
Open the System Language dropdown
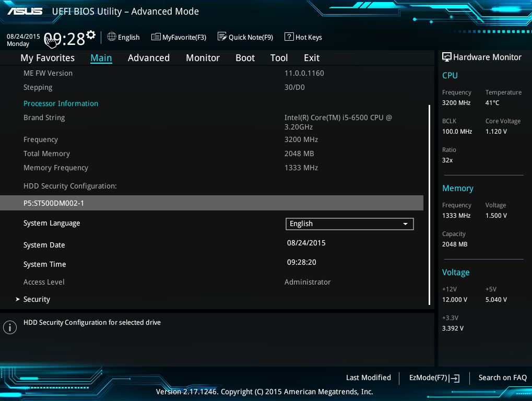click(x=349, y=224)
